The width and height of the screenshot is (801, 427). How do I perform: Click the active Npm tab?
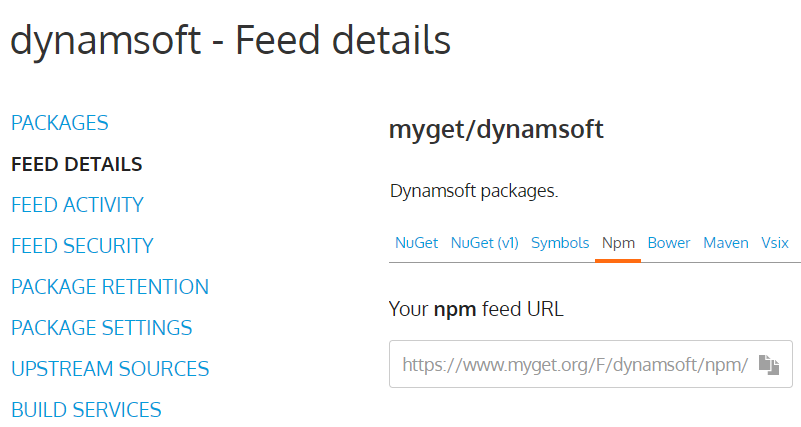click(x=618, y=243)
